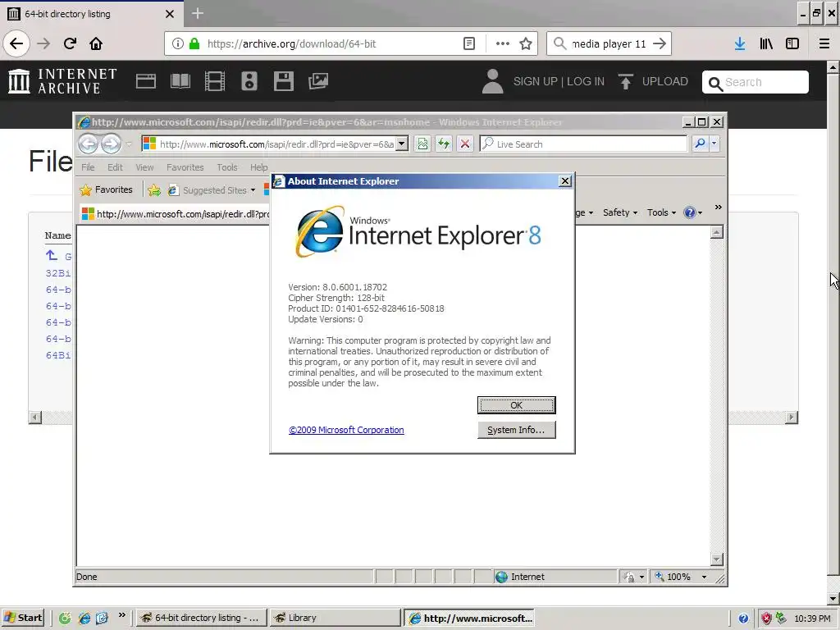Open Internet Archive Web icon
The width and height of the screenshot is (840, 630).
tap(146, 81)
